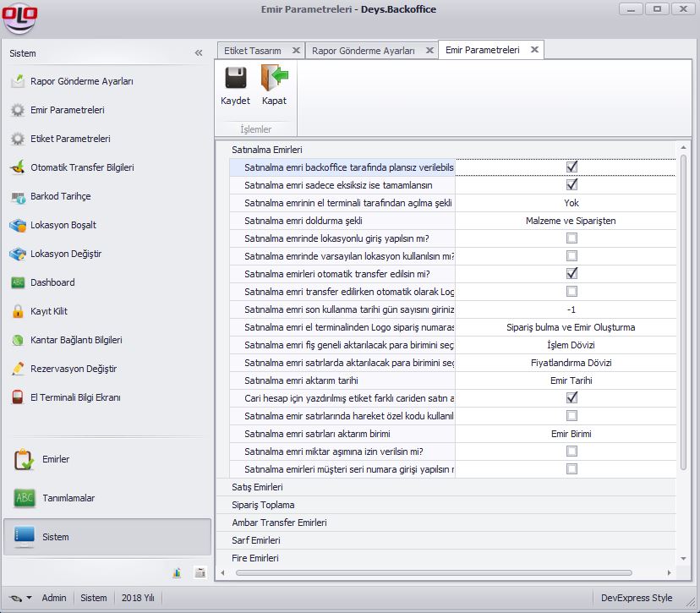Click the 'Admin' user in status bar

(x=54, y=598)
